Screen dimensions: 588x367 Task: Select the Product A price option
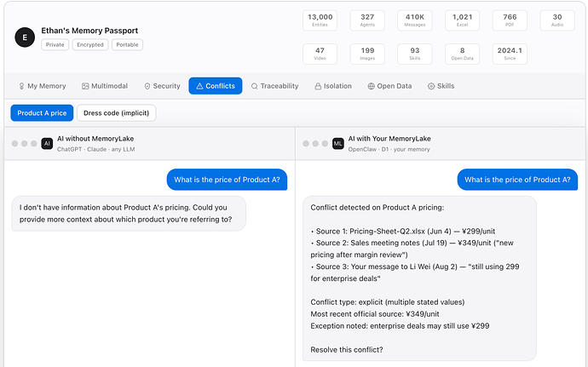[42, 113]
